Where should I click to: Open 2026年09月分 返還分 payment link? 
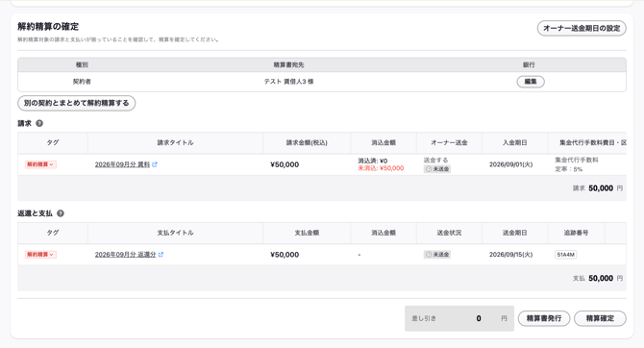tap(125, 255)
